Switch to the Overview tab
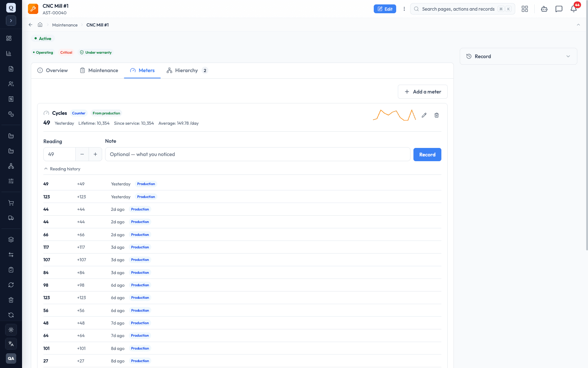Viewport: 588px width, 368px height. click(53, 70)
